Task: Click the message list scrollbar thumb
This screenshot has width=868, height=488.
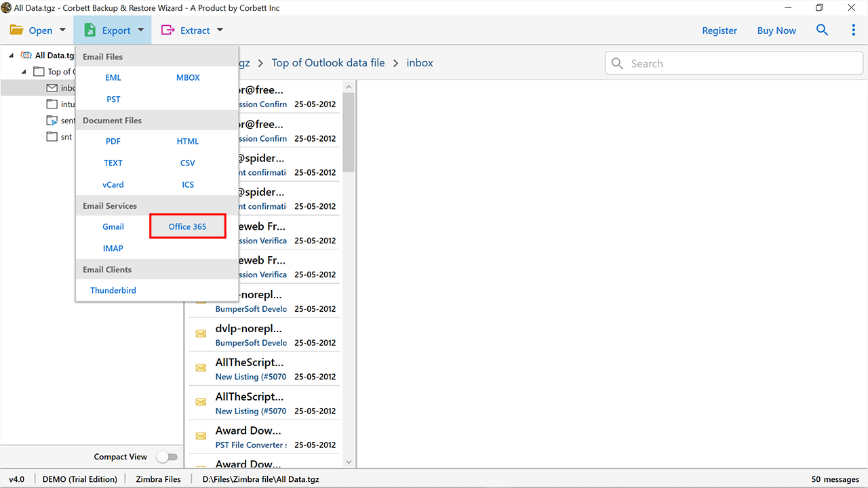Action: [x=349, y=132]
